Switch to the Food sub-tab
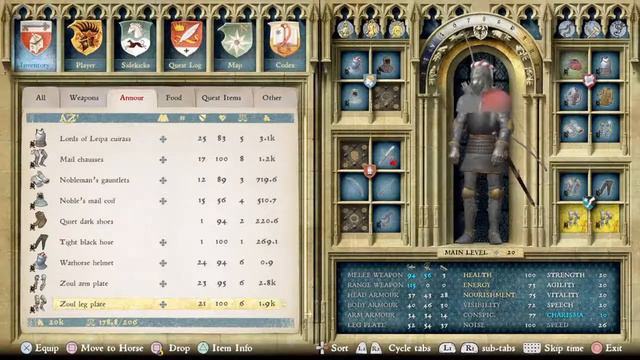 pyautogui.click(x=174, y=98)
